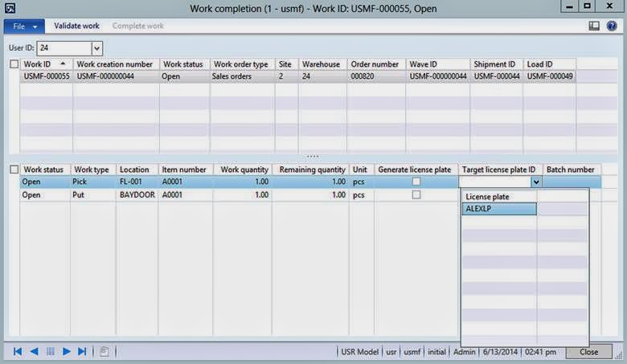627x364 pixels.
Task: Tick Generate license plate for the Put line
Action: [x=416, y=195]
